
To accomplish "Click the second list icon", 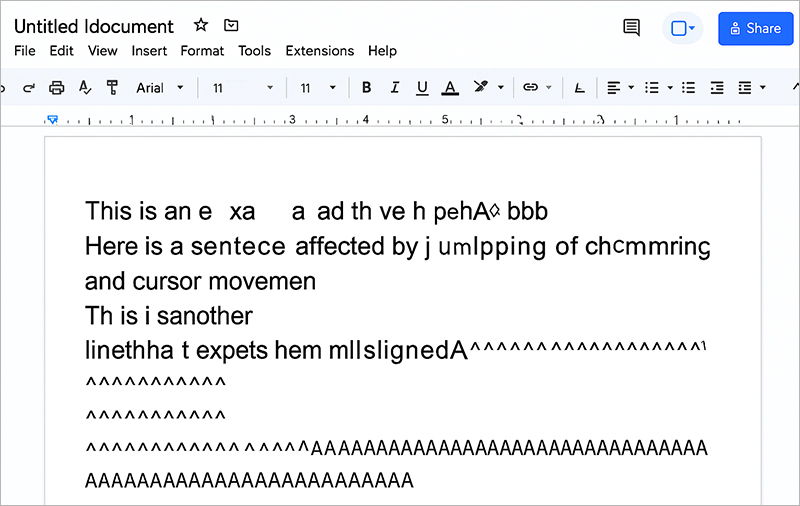I will (688, 88).
